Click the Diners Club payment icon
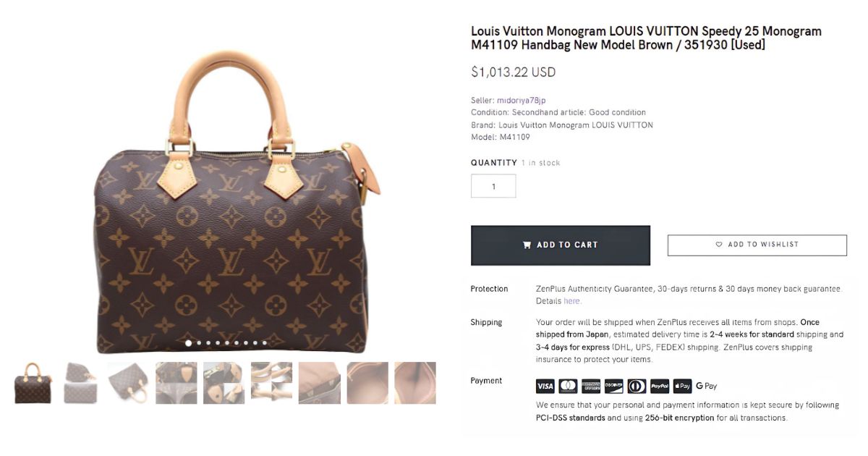Viewport: 868px width, 456px height. point(637,386)
